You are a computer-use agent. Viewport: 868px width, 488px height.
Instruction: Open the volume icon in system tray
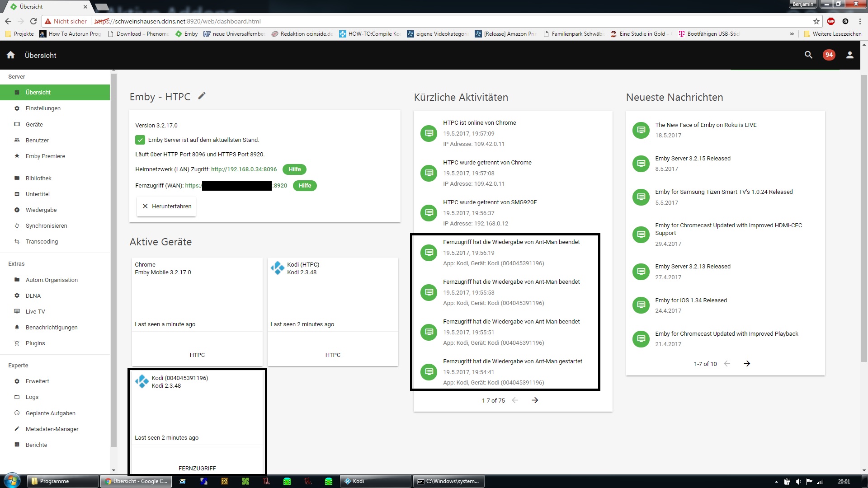point(798,482)
